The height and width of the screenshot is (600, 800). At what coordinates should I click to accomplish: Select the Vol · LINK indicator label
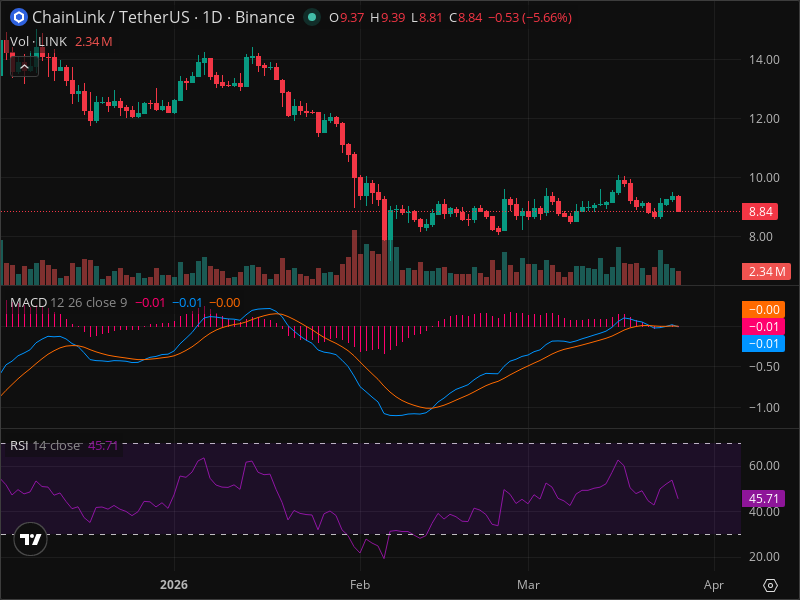click(x=38, y=42)
